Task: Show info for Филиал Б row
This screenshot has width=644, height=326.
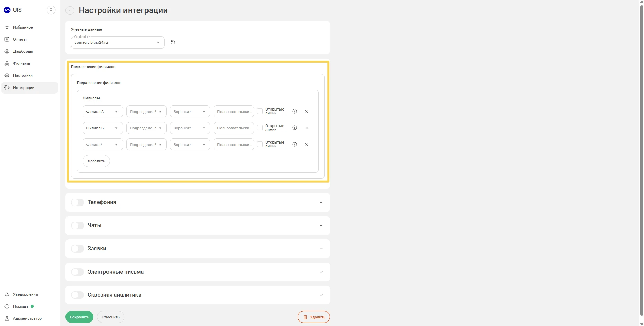Action: [x=295, y=128]
